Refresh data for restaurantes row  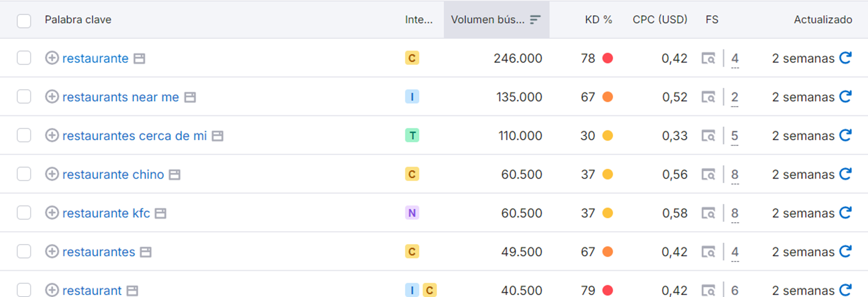point(845,252)
